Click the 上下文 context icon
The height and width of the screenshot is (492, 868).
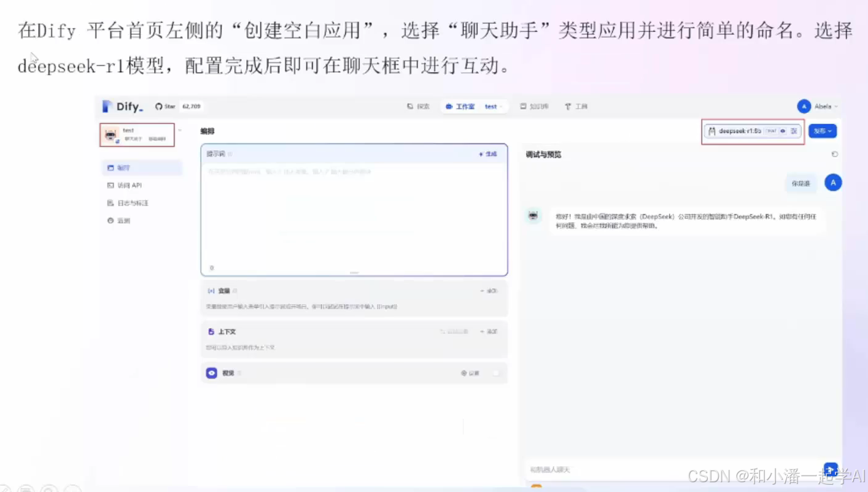(211, 332)
